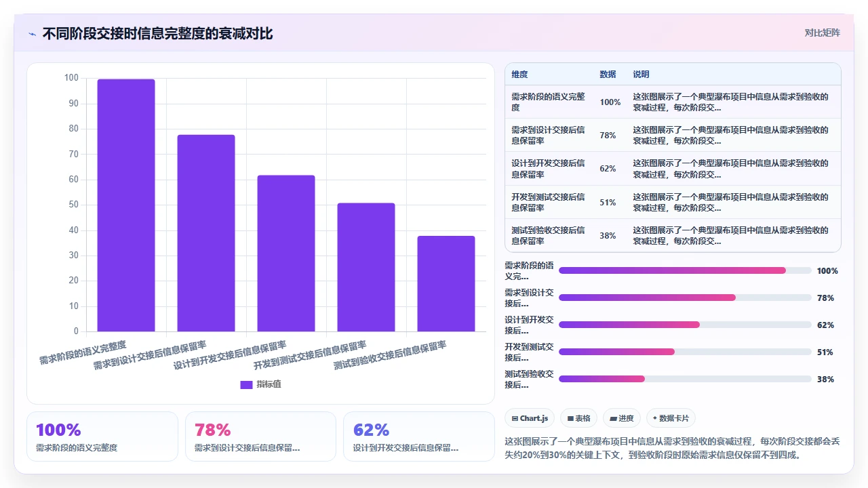Click the 说明 column header
The image size is (868, 488).
[641, 75]
